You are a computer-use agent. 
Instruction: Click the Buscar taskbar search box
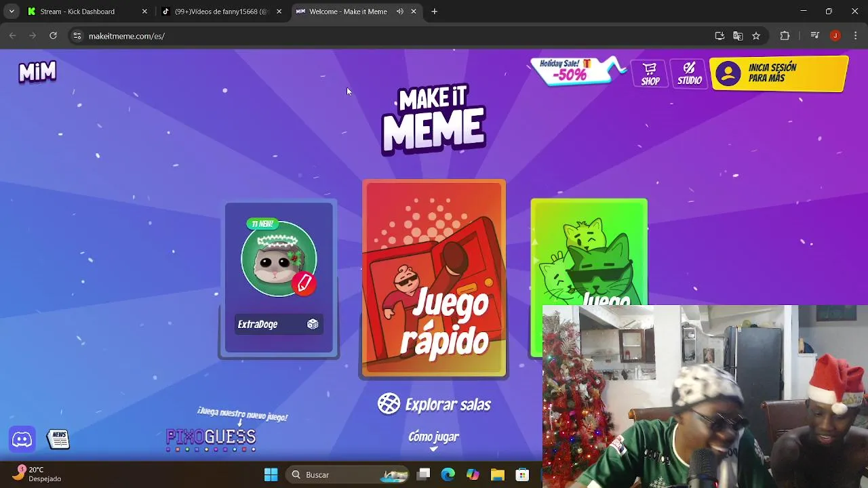[x=349, y=474]
